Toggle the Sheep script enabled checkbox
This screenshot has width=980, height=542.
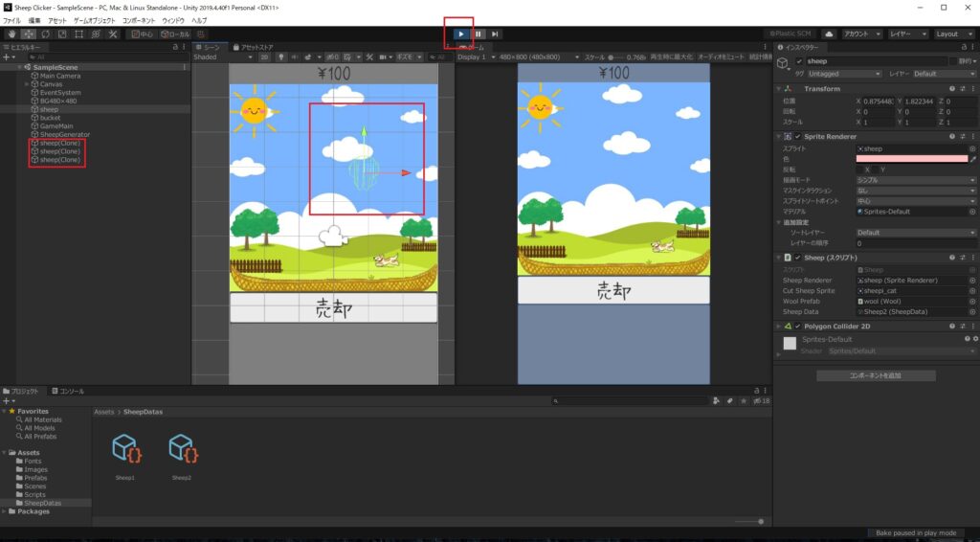797,258
